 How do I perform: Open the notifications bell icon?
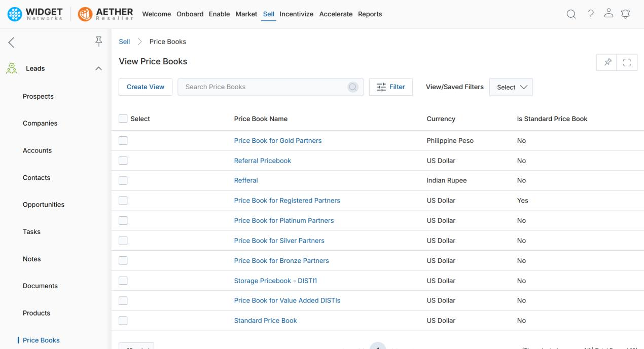(626, 14)
